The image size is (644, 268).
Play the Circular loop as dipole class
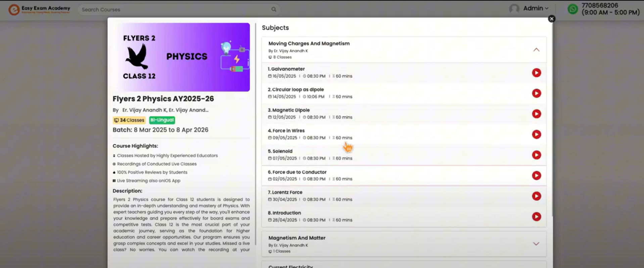pos(536,93)
